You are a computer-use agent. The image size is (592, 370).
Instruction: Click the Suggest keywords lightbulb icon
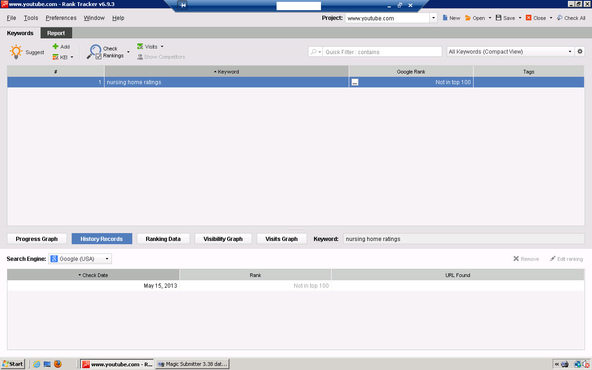[16, 52]
